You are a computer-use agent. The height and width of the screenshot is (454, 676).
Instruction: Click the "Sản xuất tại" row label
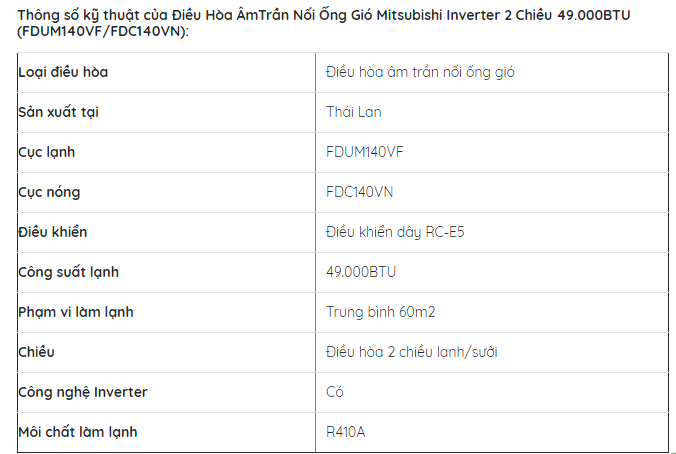click(58, 112)
